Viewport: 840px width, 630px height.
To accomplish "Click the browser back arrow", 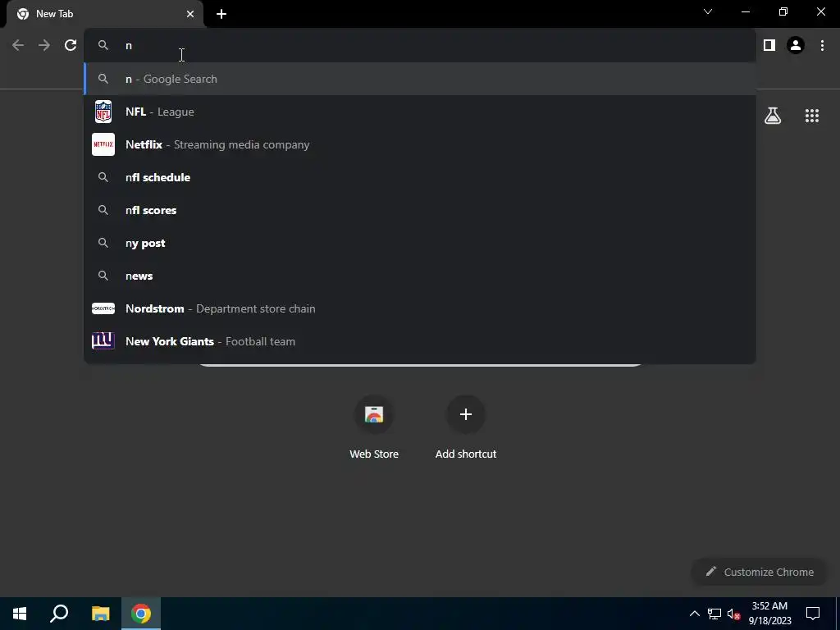I will coord(18,46).
